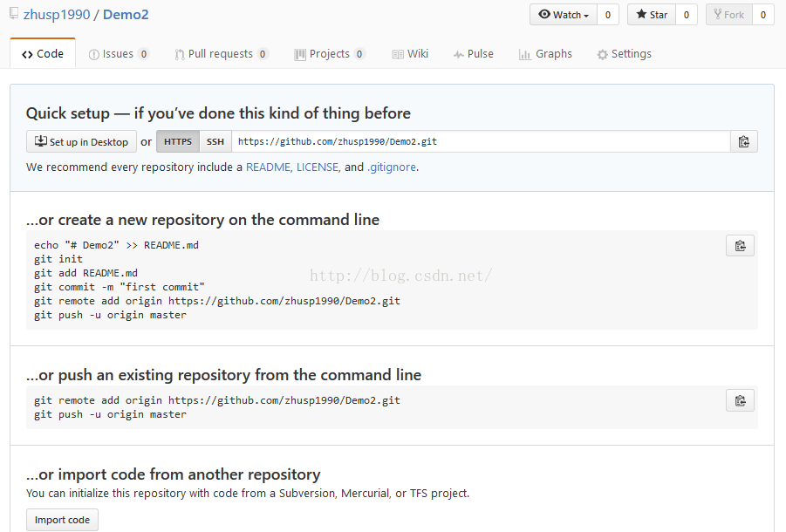Click the repository book icon beside zhusp1990

14,14
